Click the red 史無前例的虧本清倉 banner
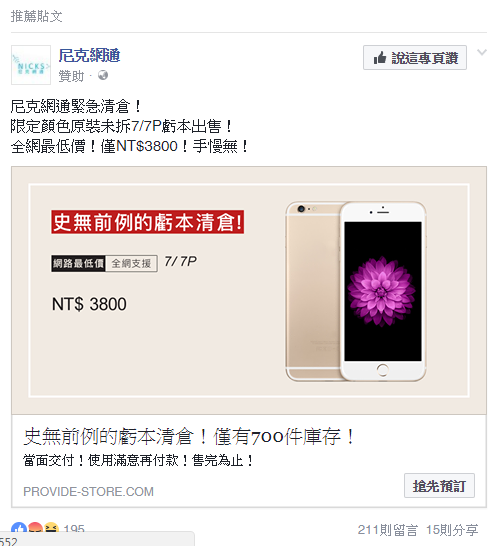The image size is (497, 546). point(147,222)
